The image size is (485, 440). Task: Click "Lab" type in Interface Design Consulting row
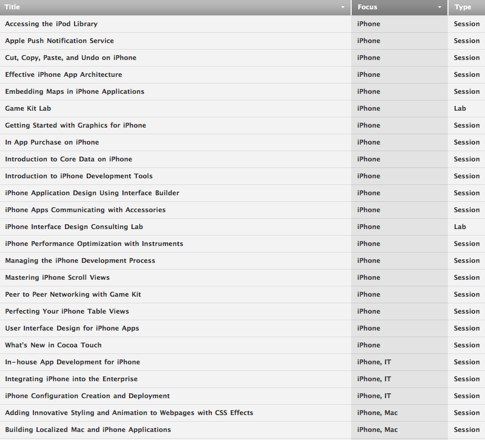click(x=460, y=227)
